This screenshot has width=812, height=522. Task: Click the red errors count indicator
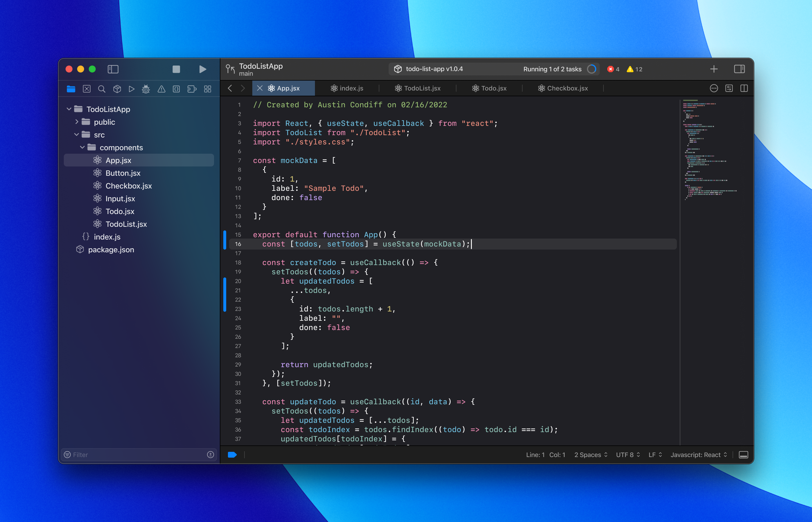pos(613,69)
